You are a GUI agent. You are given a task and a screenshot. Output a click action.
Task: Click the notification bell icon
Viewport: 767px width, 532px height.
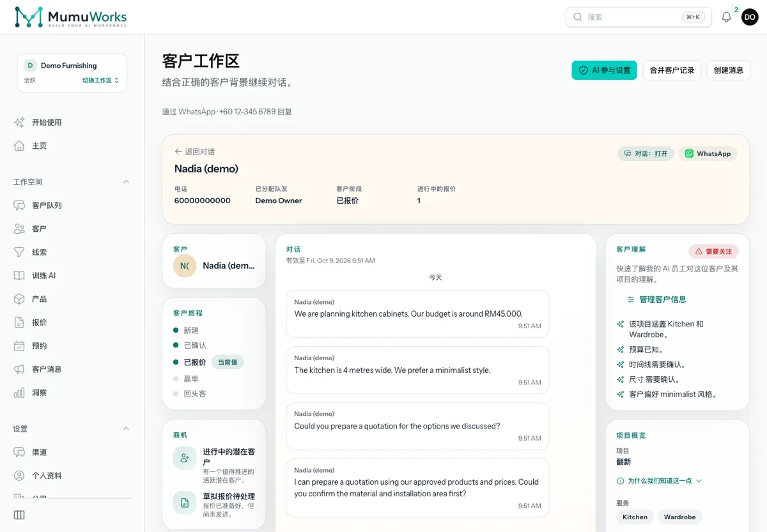pyautogui.click(x=726, y=17)
